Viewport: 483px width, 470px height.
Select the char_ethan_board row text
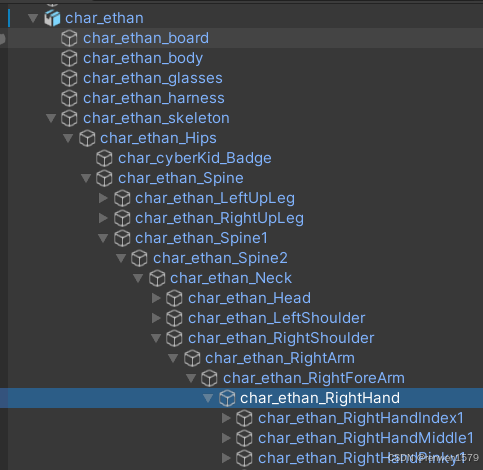click(x=146, y=38)
